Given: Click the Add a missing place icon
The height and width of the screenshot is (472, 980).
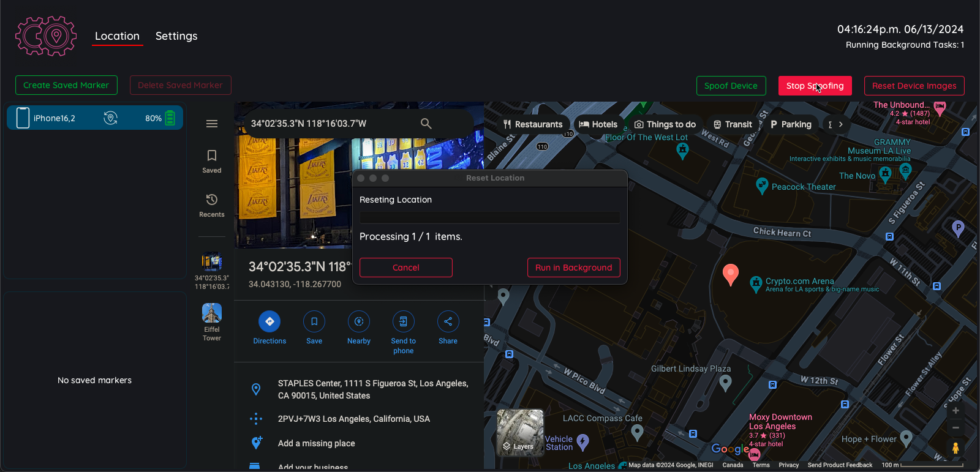Looking at the screenshot, I should click(257, 443).
